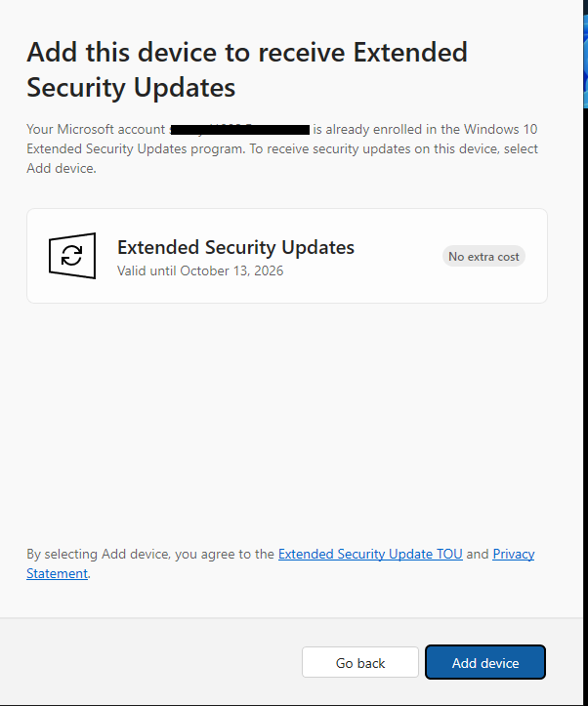Click the Your Microsoft account text
Image resolution: width=588 pixels, height=706 pixels.
click(96, 129)
